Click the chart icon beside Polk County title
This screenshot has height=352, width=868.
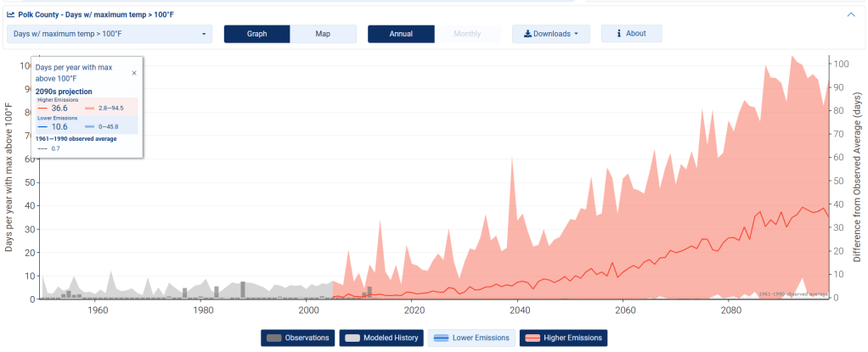point(10,14)
